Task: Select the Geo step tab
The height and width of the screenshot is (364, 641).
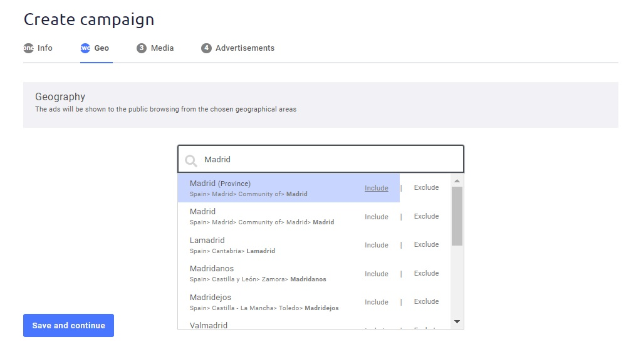Action: point(95,48)
